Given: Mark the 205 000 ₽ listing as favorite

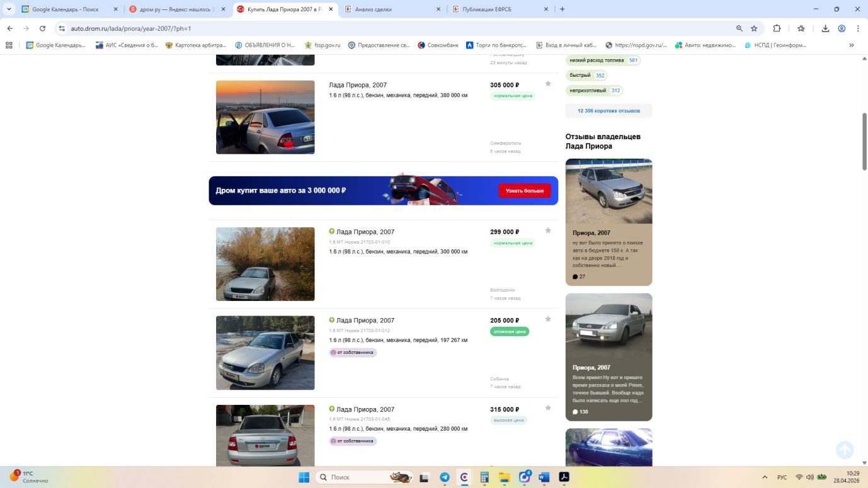Looking at the screenshot, I should click(548, 319).
